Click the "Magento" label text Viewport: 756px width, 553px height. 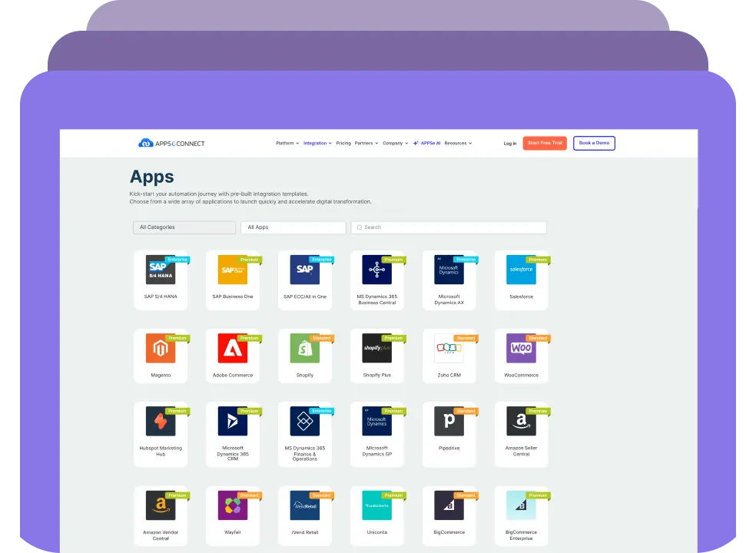tap(161, 375)
